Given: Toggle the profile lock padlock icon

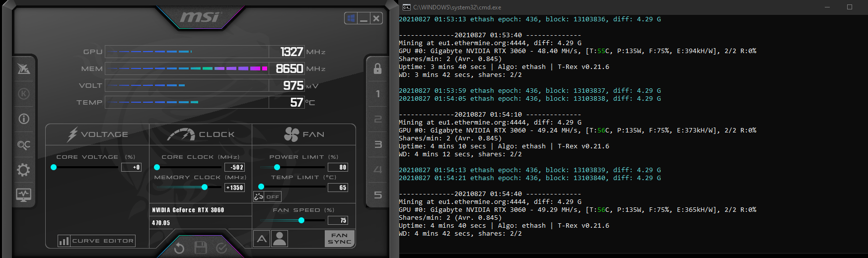Looking at the screenshot, I should point(377,68).
